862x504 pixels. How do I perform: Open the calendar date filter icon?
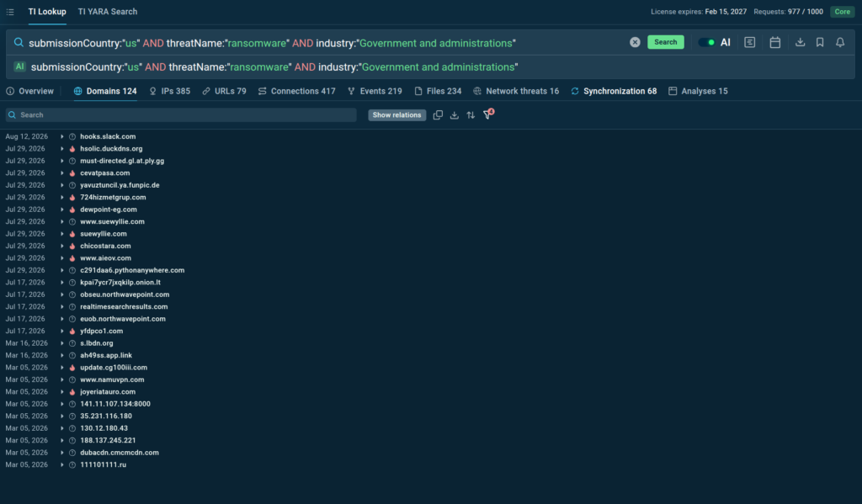click(x=774, y=42)
